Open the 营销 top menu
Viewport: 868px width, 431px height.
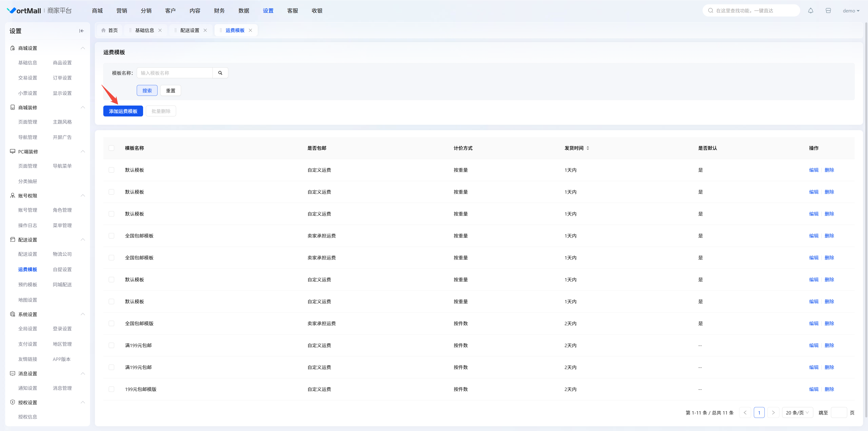click(x=122, y=11)
